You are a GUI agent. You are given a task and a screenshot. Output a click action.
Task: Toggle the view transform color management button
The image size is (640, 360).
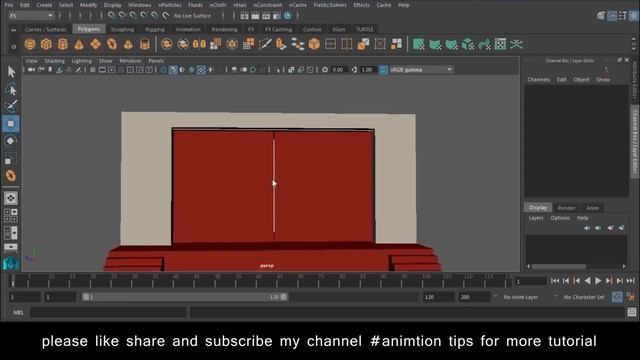tap(383, 70)
